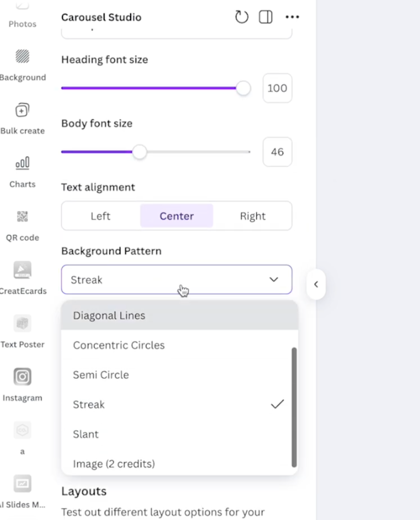
Task: Switch text alignment to Right
Action: click(253, 216)
